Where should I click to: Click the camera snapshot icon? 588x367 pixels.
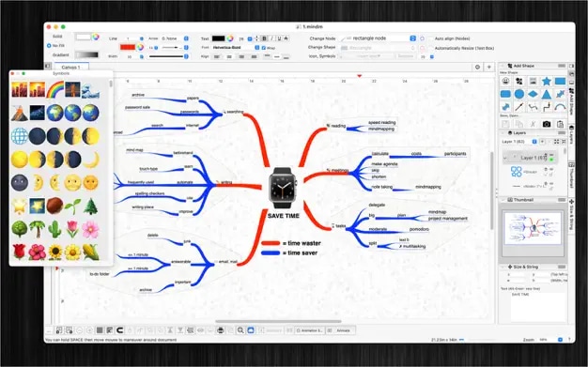pyautogui.click(x=547, y=124)
